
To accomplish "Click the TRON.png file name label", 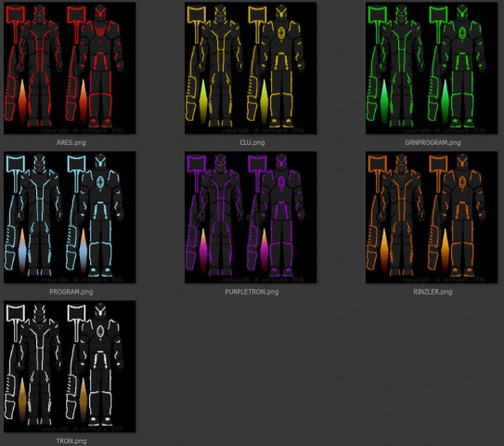I will 71,441.
